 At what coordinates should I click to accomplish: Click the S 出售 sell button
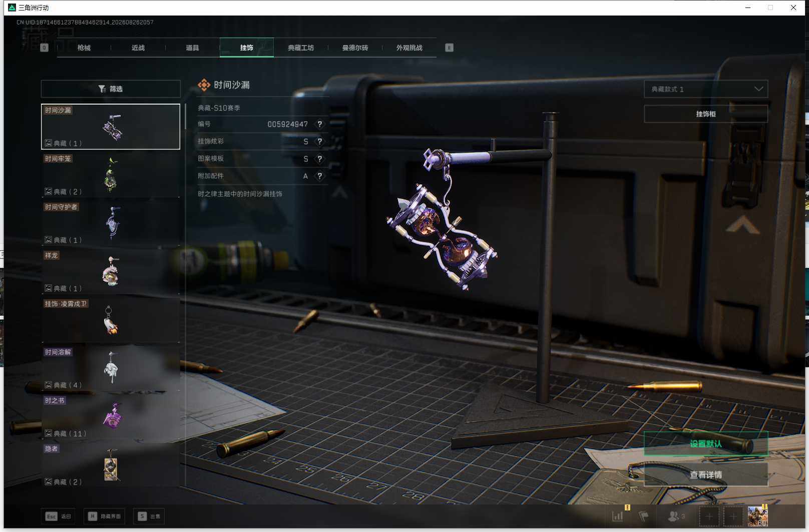click(149, 516)
